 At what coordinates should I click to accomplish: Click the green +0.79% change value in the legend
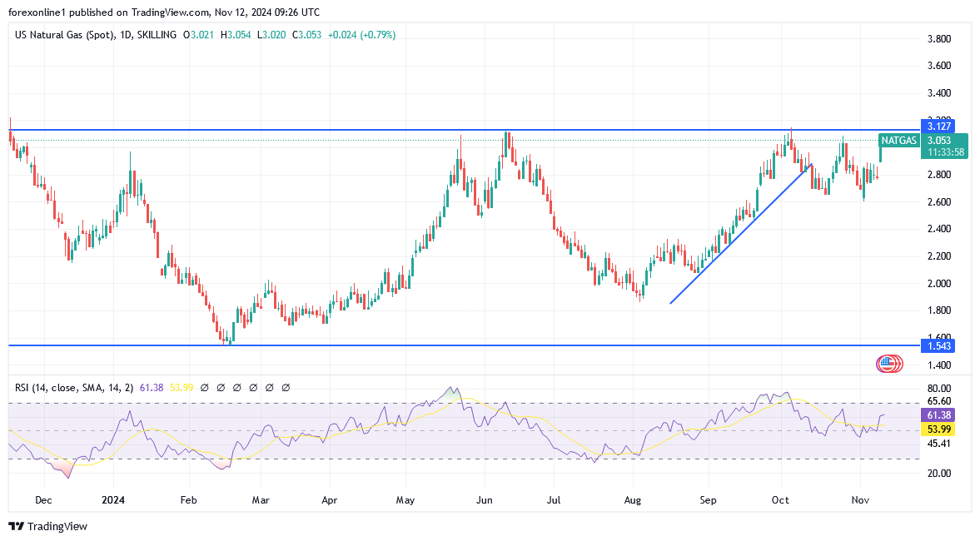click(377, 36)
